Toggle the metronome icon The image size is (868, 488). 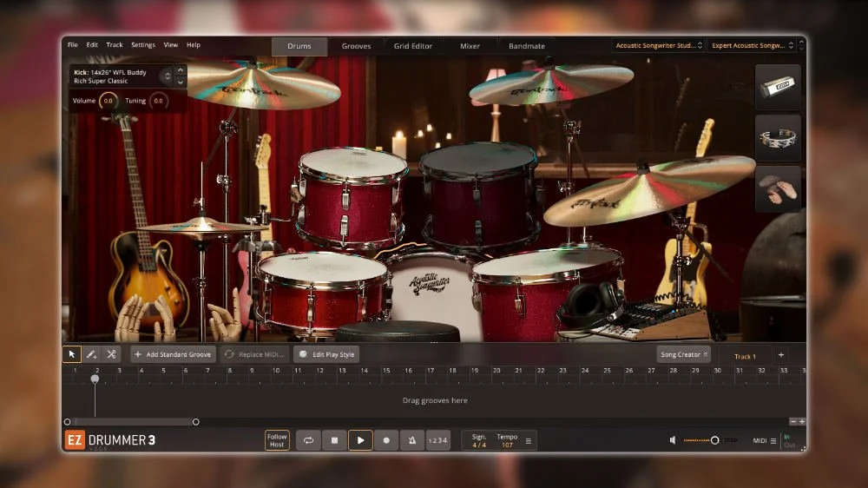[x=412, y=440]
